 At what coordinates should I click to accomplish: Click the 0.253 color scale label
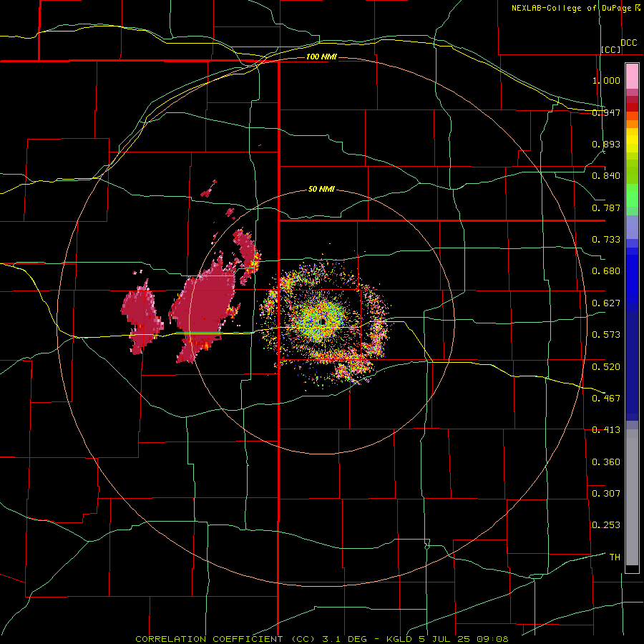click(606, 525)
